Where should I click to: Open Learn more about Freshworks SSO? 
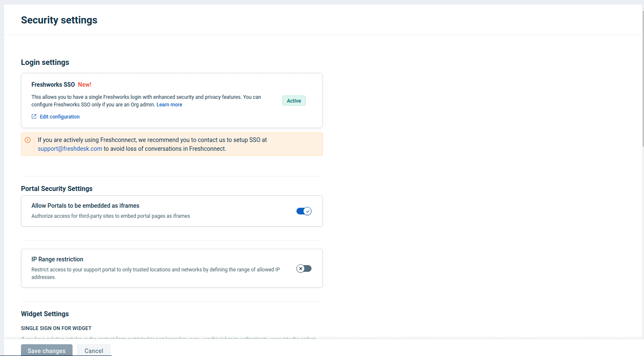click(x=169, y=105)
